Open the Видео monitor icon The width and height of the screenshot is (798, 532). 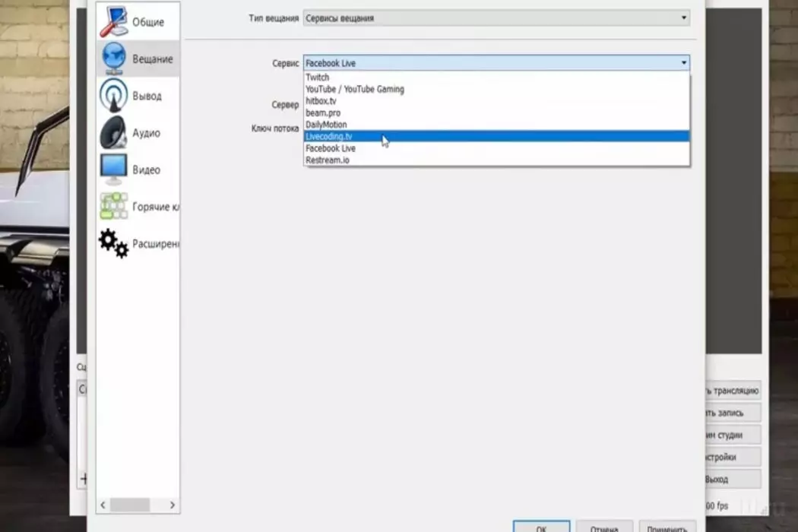coord(113,169)
